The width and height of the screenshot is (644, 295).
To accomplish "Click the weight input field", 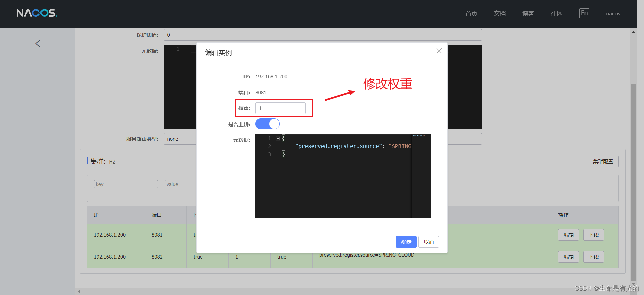I will tap(280, 108).
